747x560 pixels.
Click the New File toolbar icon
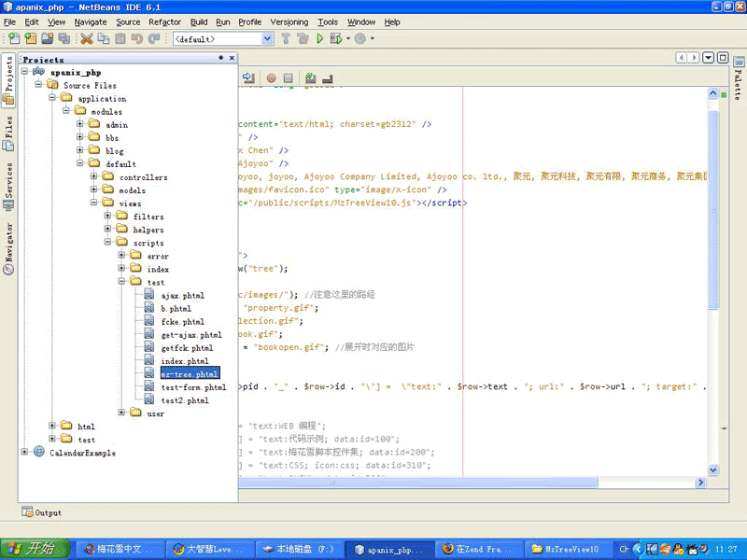coord(13,38)
